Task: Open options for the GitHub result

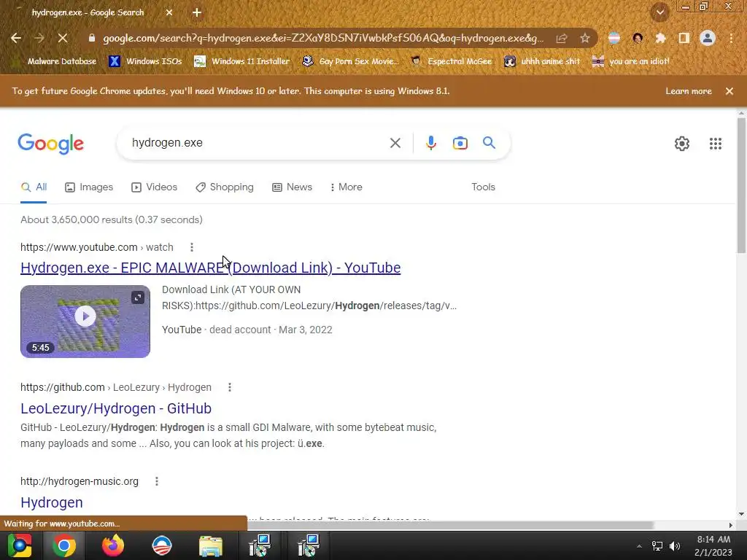Action: click(230, 387)
